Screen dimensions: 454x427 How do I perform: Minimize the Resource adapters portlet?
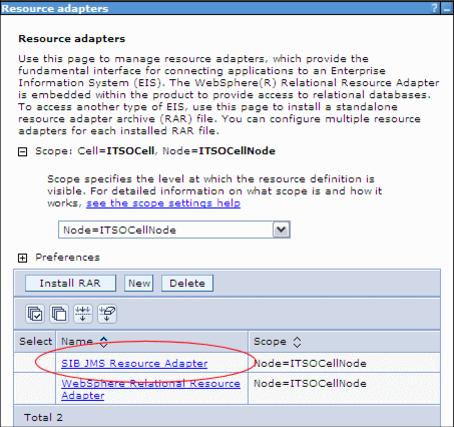(x=447, y=8)
